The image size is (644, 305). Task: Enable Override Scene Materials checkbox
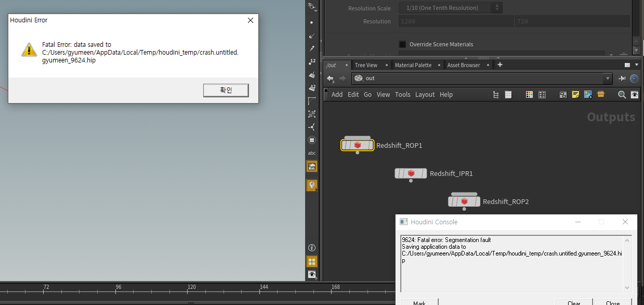click(402, 44)
